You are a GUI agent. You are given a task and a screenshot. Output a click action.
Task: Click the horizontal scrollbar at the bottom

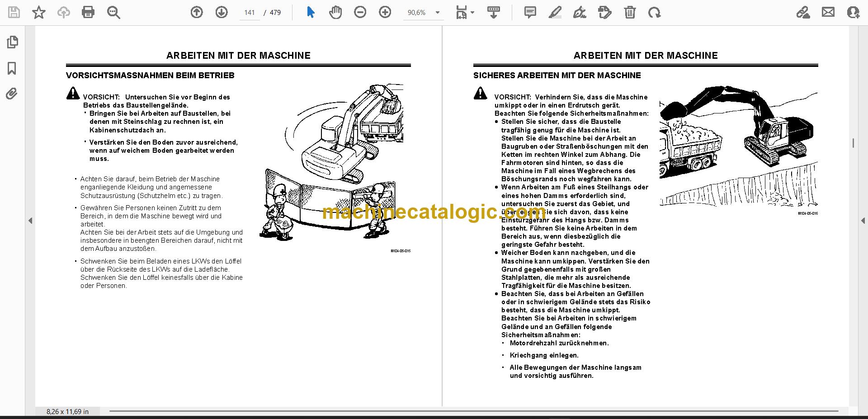coord(474,411)
